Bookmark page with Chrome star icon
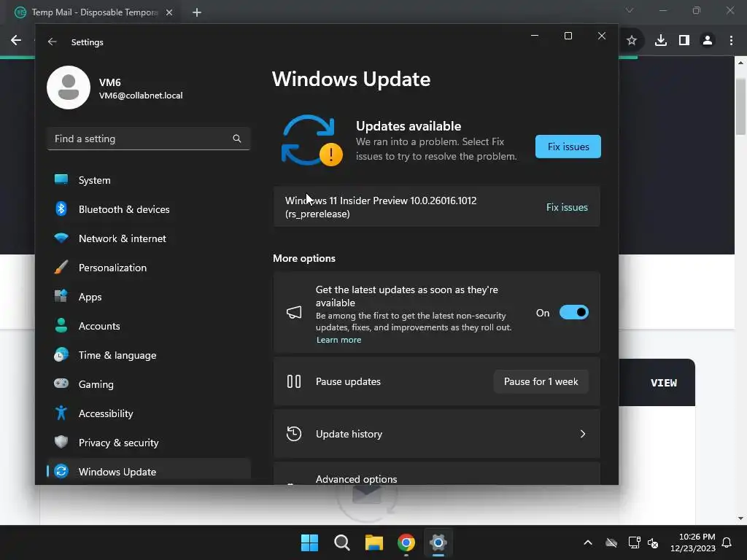This screenshot has width=747, height=560. pyautogui.click(x=632, y=41)
